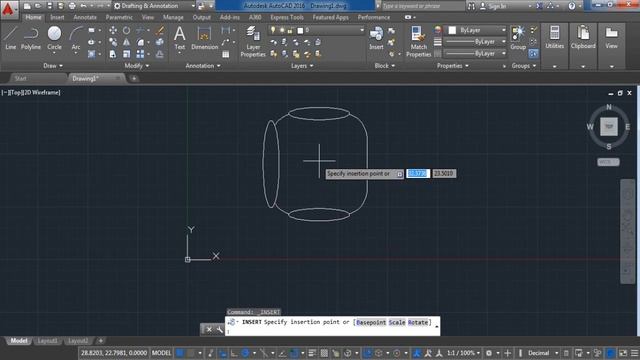This screenshot has height=360, width=640.
Task: Expand the Draw panel
Action: 53,66
